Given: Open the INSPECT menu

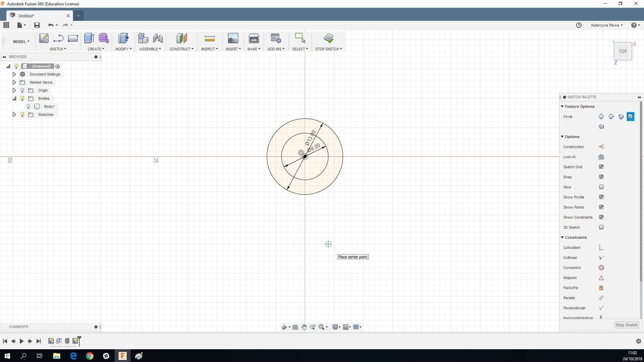Looking at the screenshot, I should 209,49.
